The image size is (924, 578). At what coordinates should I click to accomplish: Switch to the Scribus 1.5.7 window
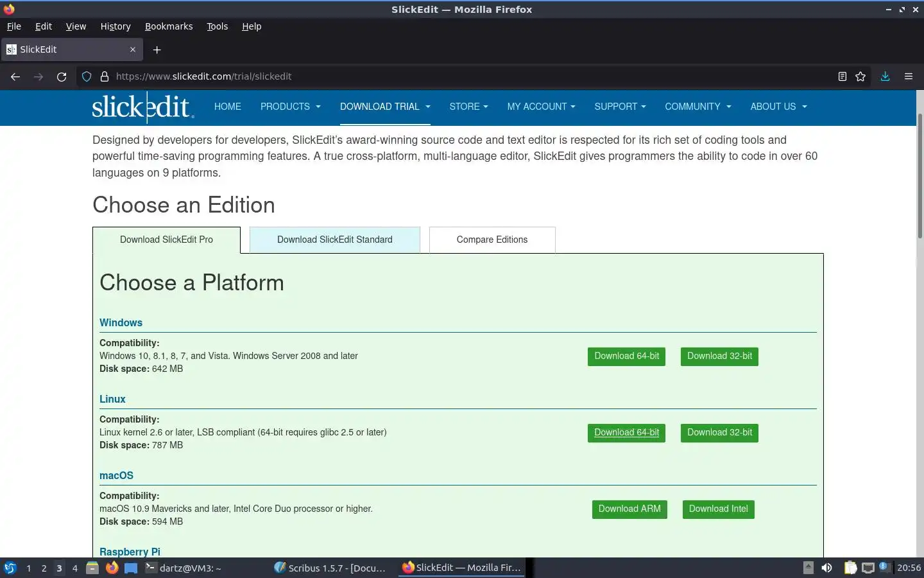point(330,568)
